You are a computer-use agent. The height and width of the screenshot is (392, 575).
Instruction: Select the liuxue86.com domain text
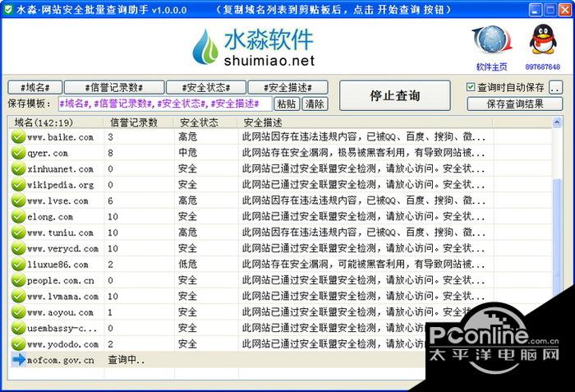tap(57, 265)
